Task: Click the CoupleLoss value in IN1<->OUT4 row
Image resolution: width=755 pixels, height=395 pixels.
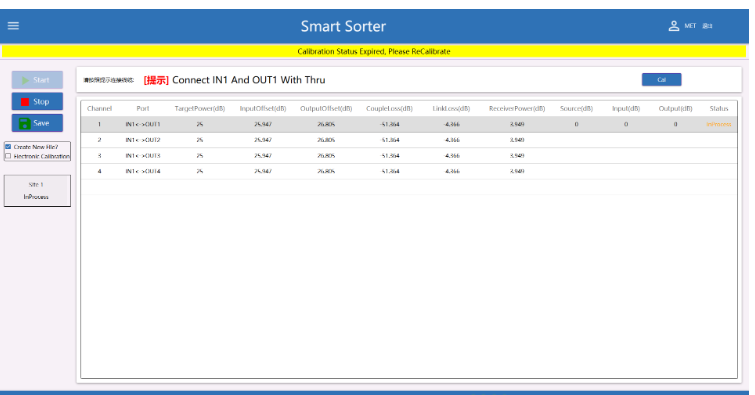Action: coord(389,171)
